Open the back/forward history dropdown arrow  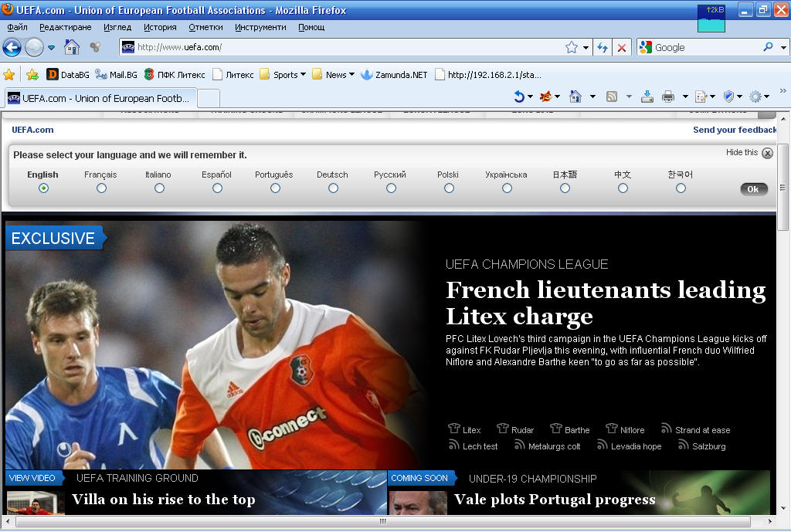tap(52, 47)
